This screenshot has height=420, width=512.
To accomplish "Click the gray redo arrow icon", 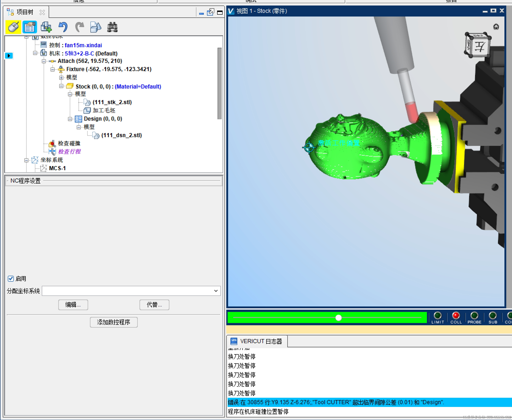I will tap(79, 27).
